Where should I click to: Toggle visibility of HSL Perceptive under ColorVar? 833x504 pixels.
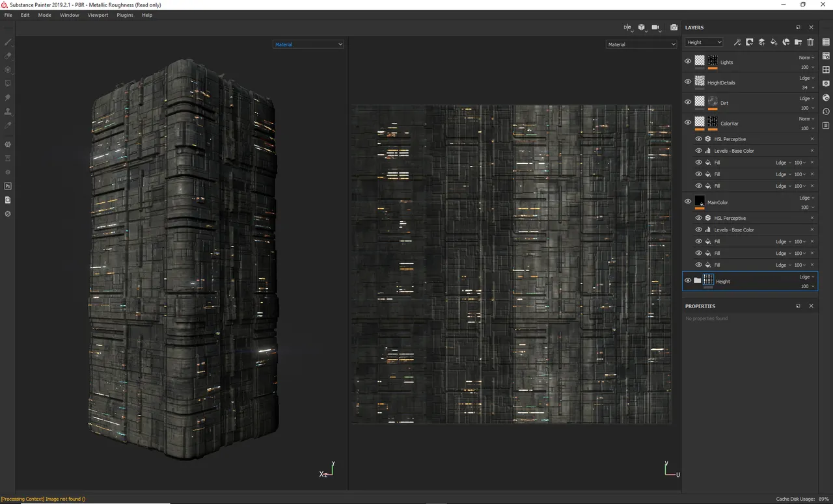[699, 139]
